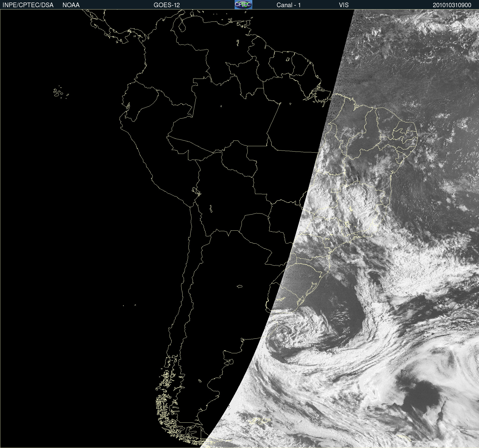Image resolution: width=479 pixels, height=448 pixels.
Task: Click the 'Canal - 1' channel label
Action: 289,5
